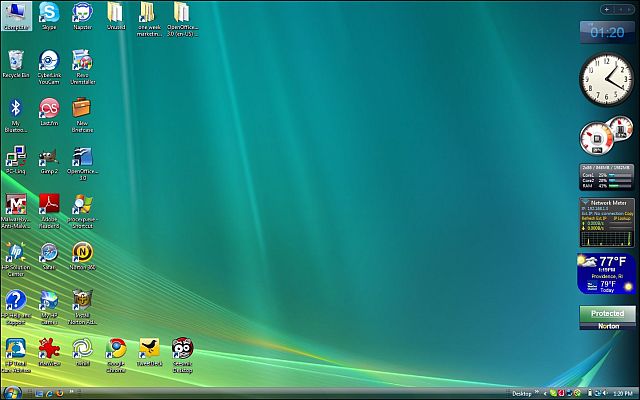This screenshot has width=640, height=400.
Task: Click IP Lookup in Network Meter
Action: click(622, 218)
